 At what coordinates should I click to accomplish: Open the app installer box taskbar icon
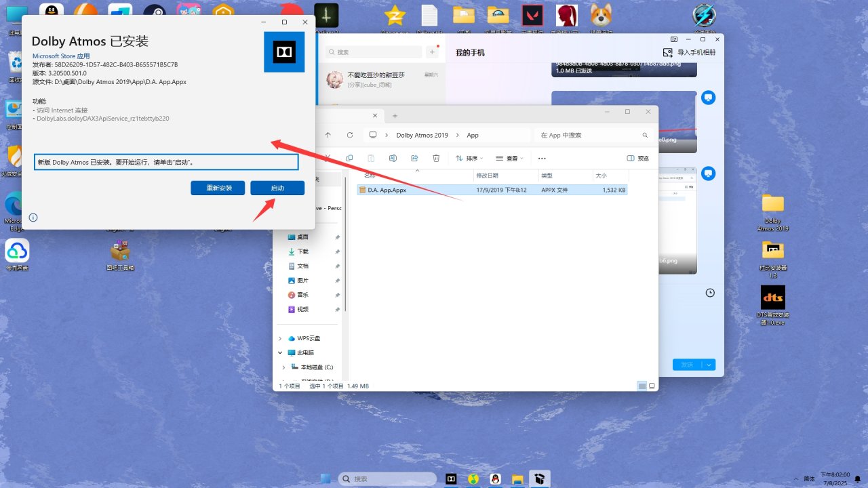[540, 479]
